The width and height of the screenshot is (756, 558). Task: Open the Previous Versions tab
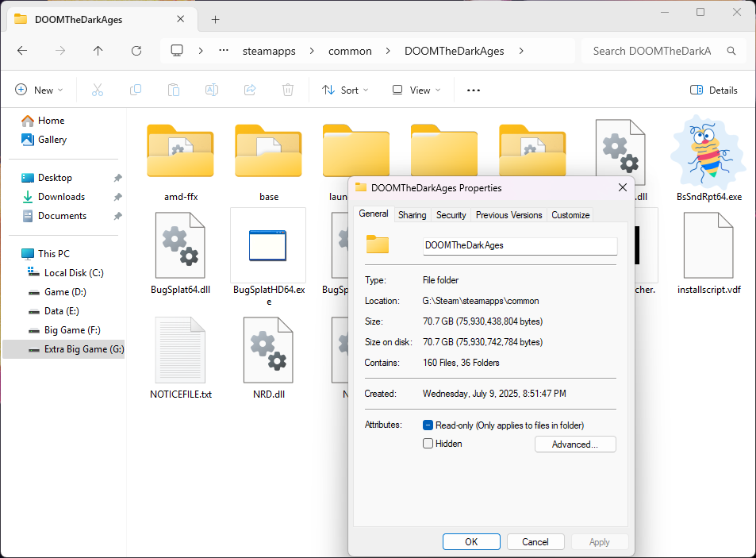click(508, 215)
